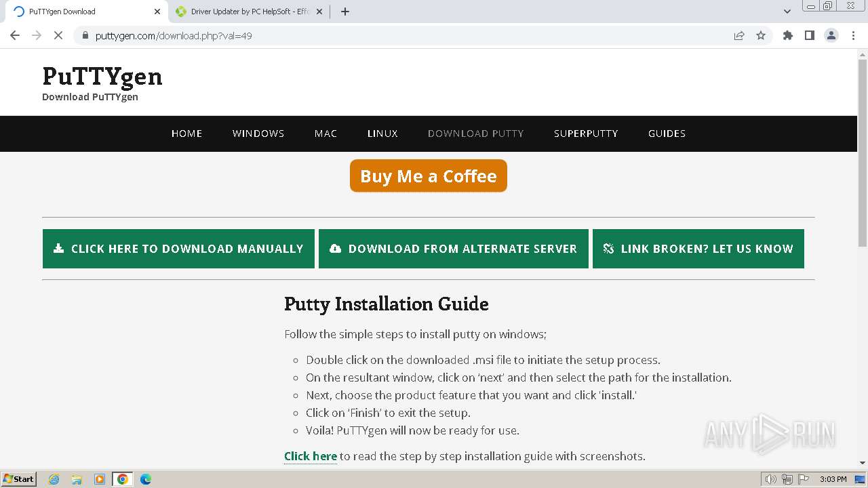Click the Show Desktop strip
868x488 pixels.
click(x=861, y=479)
